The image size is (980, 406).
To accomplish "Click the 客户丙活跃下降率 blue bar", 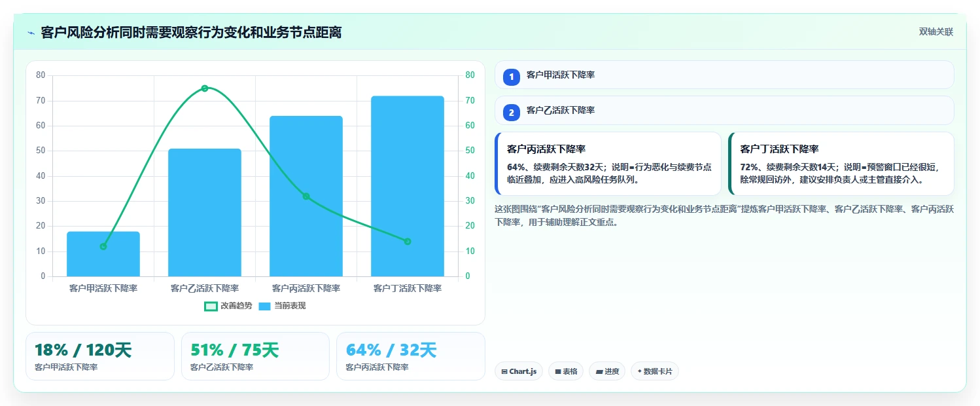I will click(306, 196).
